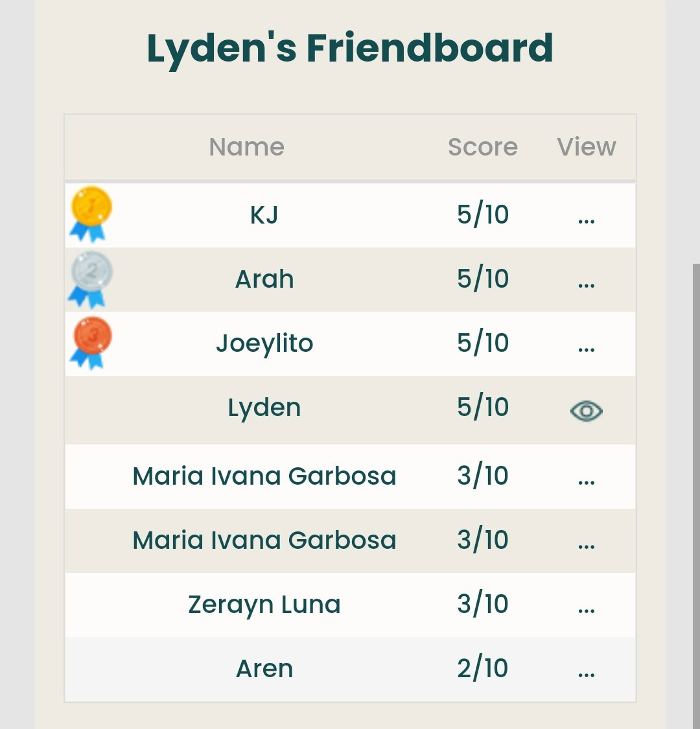Open the ellipsis in Aren's row
The width and height of the screenshot is (700, 729).
coord(586,675)
